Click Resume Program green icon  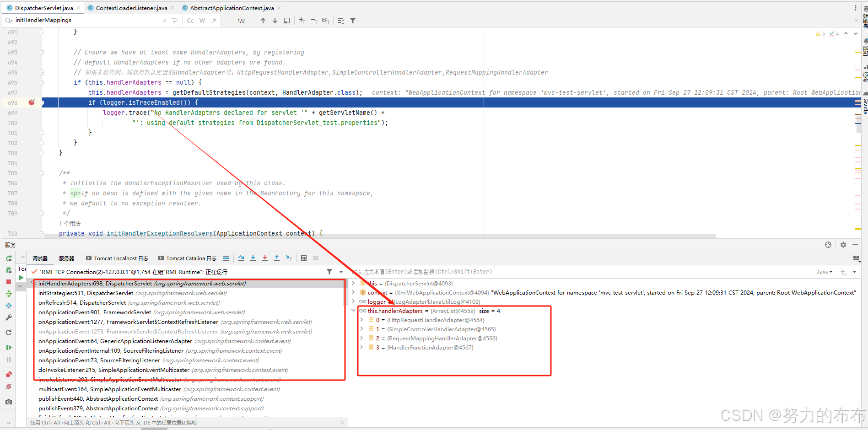pos(9,348)
